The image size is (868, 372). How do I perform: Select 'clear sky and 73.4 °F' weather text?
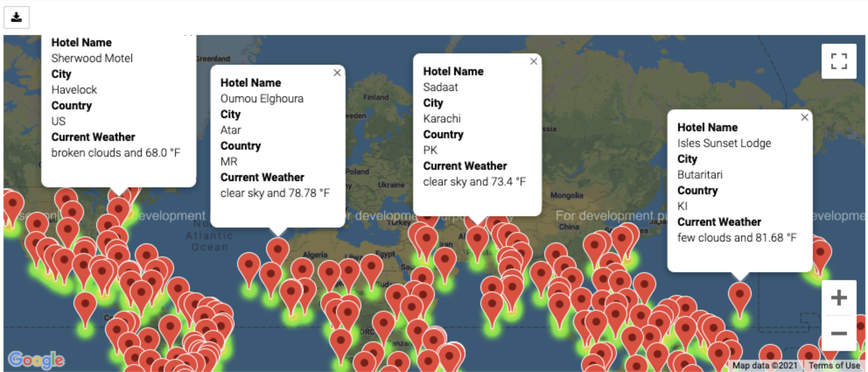pos(474,182)
